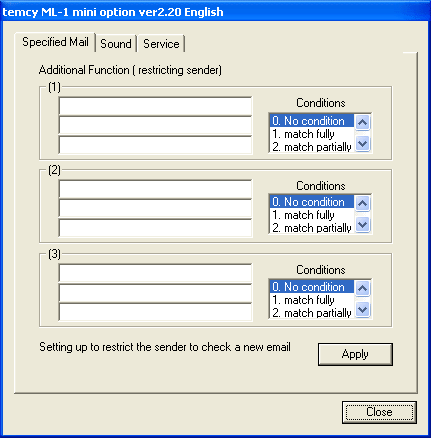Click first sender field in group (3)
The height and width of the screenshot is (438, 431).
(x=155, y=273)
